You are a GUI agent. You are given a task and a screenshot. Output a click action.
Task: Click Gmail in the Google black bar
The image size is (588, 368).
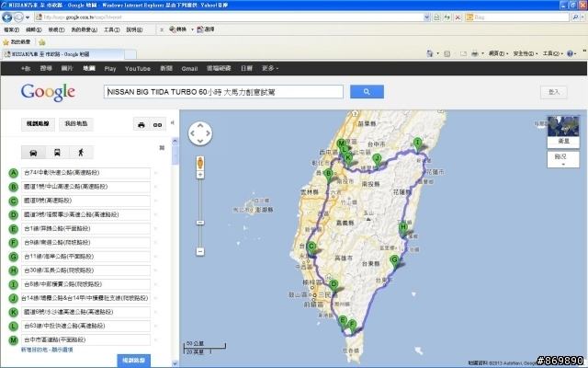189,68
